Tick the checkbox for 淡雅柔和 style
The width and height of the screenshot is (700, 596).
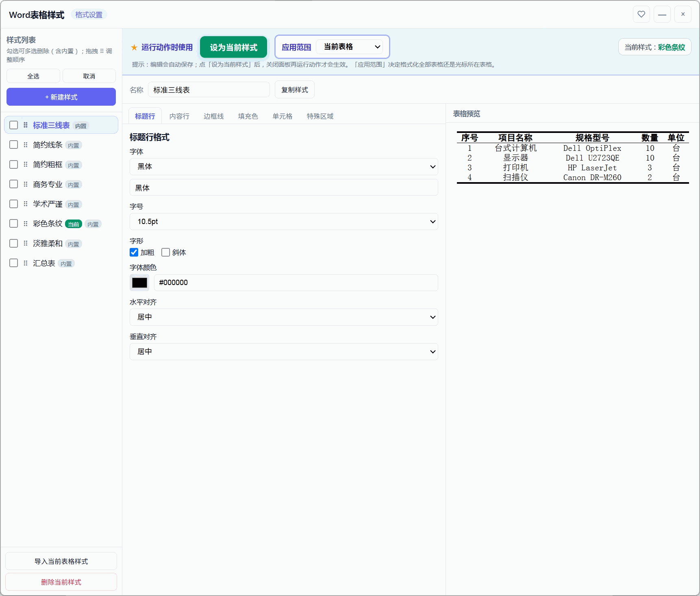pyautogui.click(x=13, y=243)
